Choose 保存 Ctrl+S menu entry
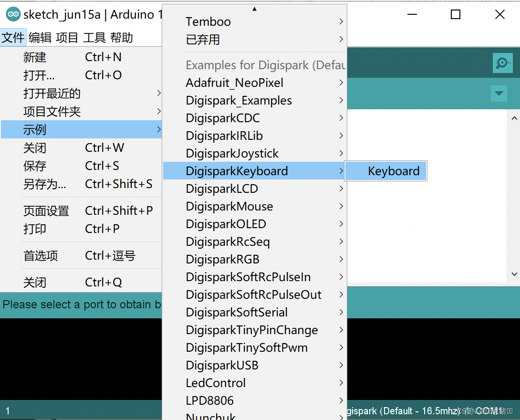Viewport: 520px width, 420px height. pyautogui.click(x=82, y=166)
